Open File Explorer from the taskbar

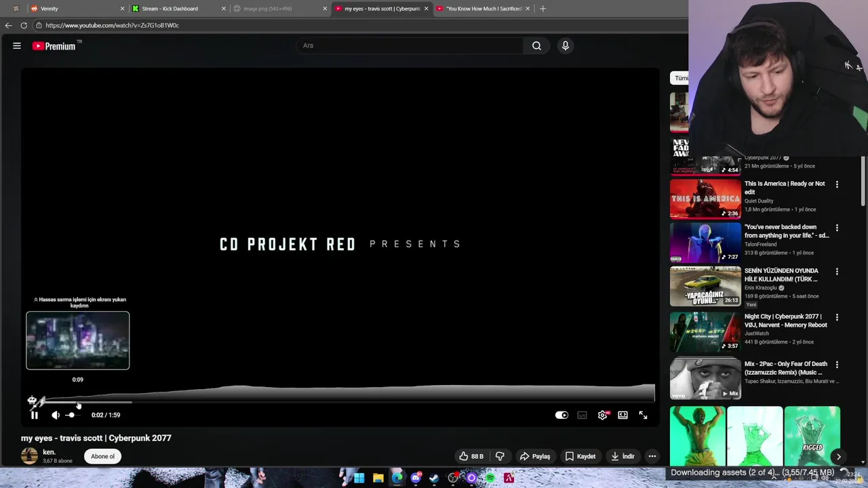pyautogui.click(x=378, y=478)
